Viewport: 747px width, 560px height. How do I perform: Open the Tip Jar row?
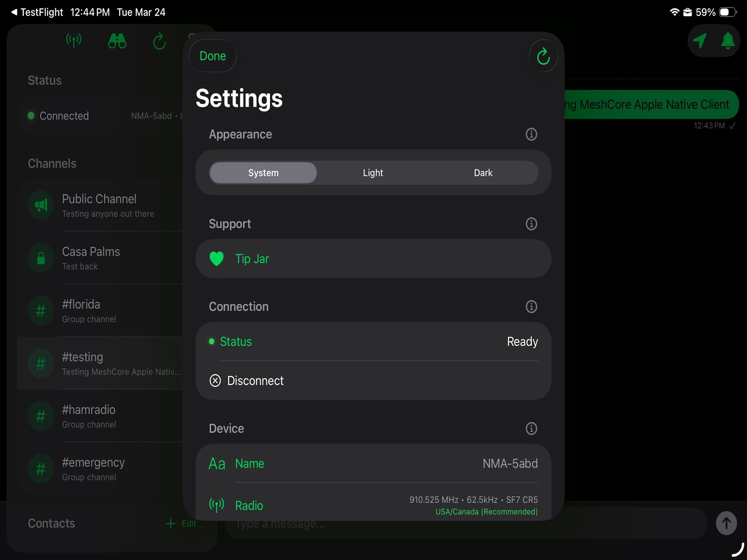pos(373,259)
